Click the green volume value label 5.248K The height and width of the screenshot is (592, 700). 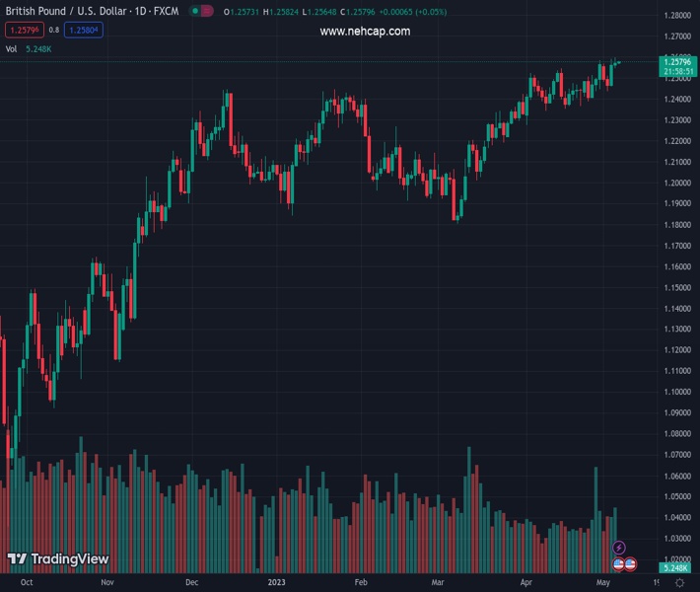pyautogui.click(x=678, y=568)
